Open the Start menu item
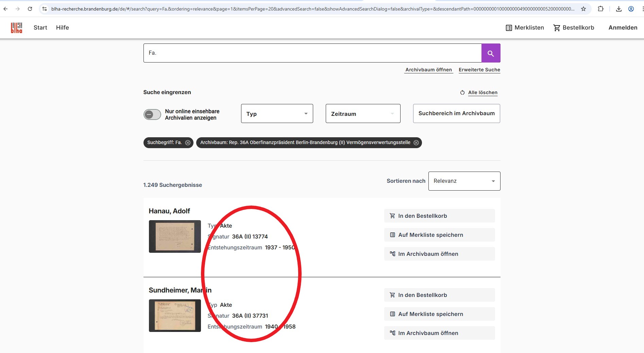Viewport: 644px width, 353px height. (x=40, y=28)
